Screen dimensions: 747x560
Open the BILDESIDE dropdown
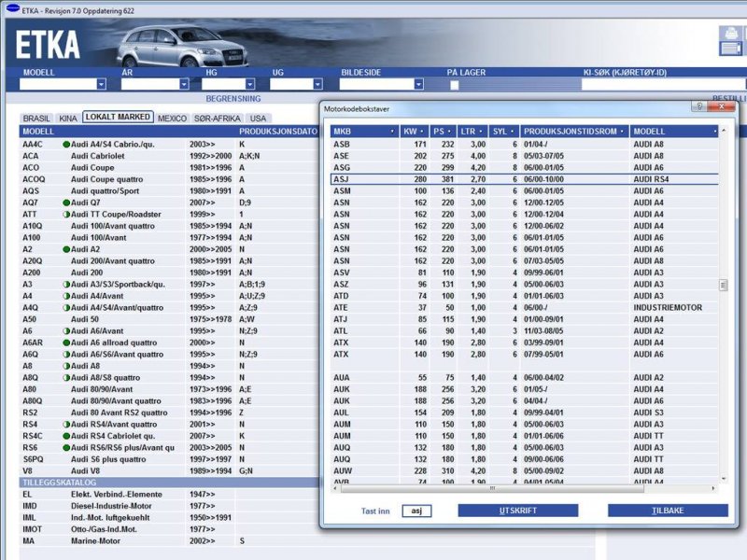click(419, 84)
